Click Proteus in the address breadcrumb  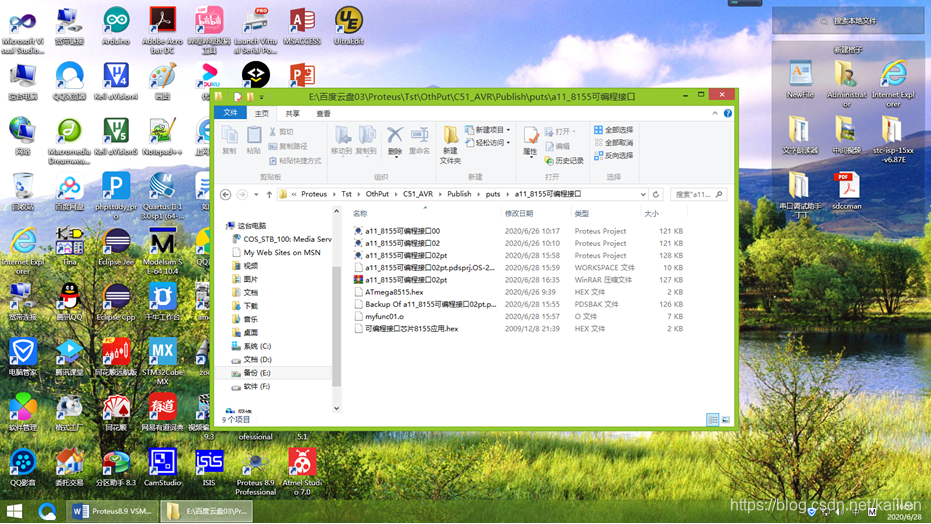[x=314, y=194]
